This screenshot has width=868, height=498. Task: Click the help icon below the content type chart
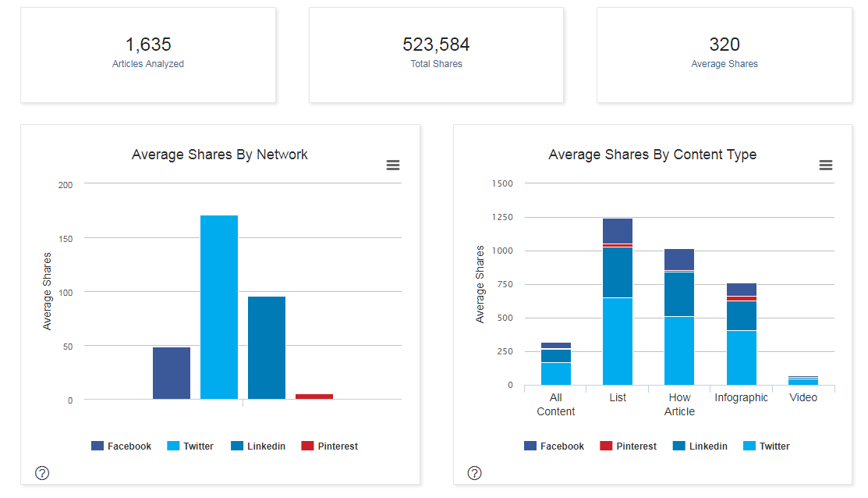tap(474, 473)
